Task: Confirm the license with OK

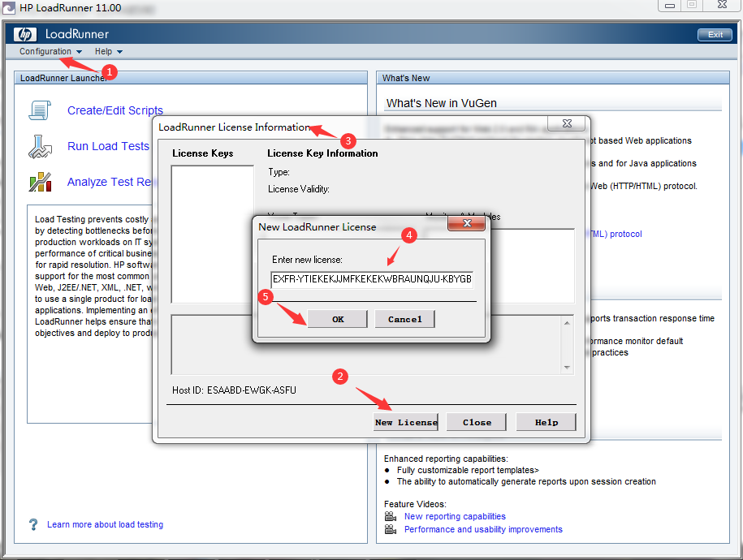Action: [x=337, y=319]
